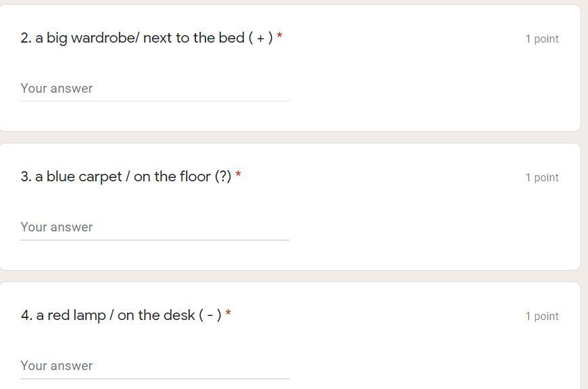Click the '( + )' marker in question 2
The image size is (588, 389).
pyautogui.click(x=261, y=39)
